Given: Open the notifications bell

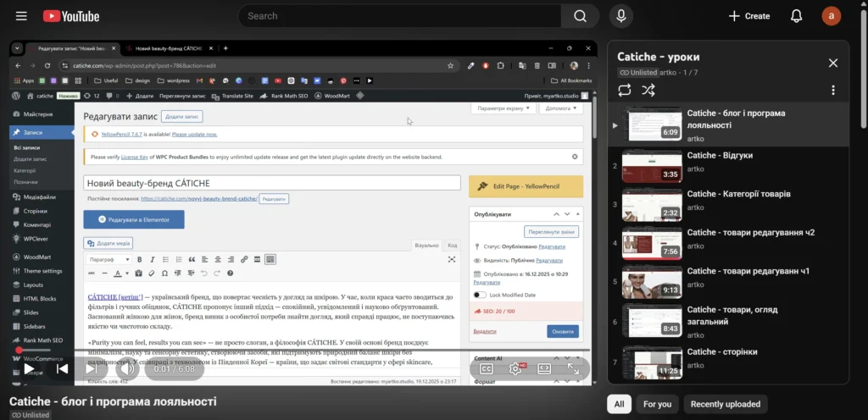Looking at the screenshot, I should click(796, 16).
